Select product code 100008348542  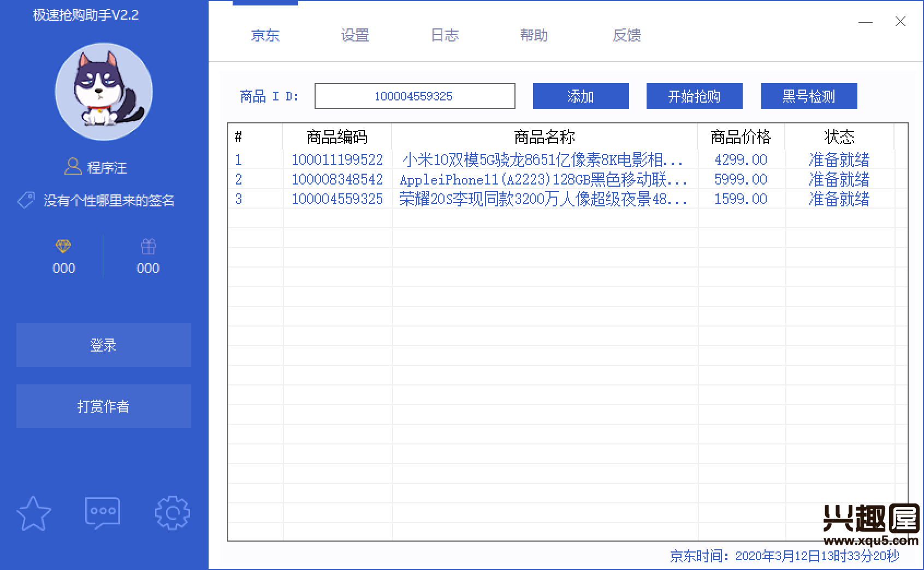pyautogui.click(x=337, y=180)
